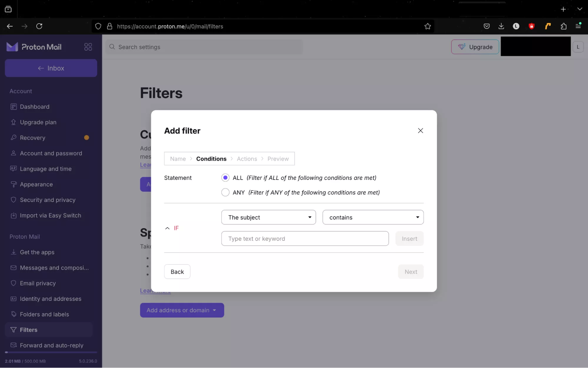The image size is (588, 368).
Task: Open the Filters sidebar item
Action: [29, 330]
